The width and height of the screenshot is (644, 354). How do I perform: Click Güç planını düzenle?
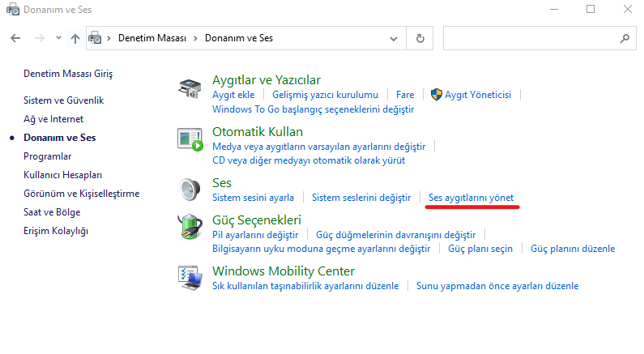[573, 249]
